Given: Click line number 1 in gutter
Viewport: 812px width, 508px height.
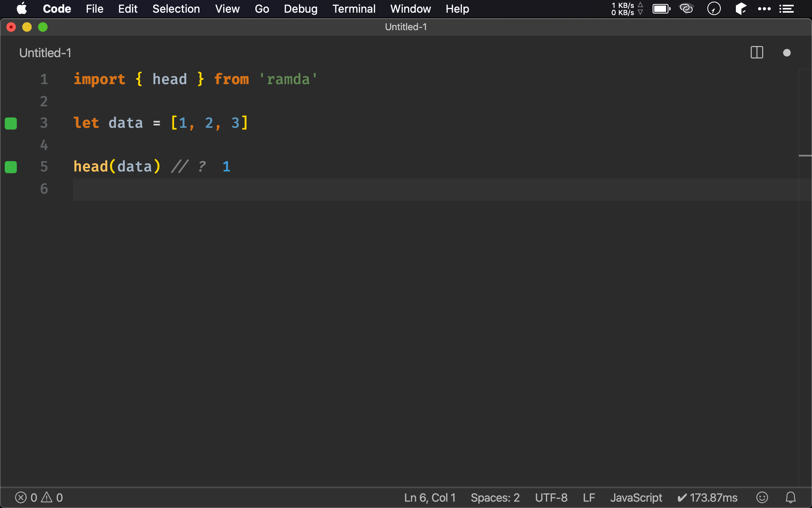Looking at the screenshot, I should pos(44,79).
